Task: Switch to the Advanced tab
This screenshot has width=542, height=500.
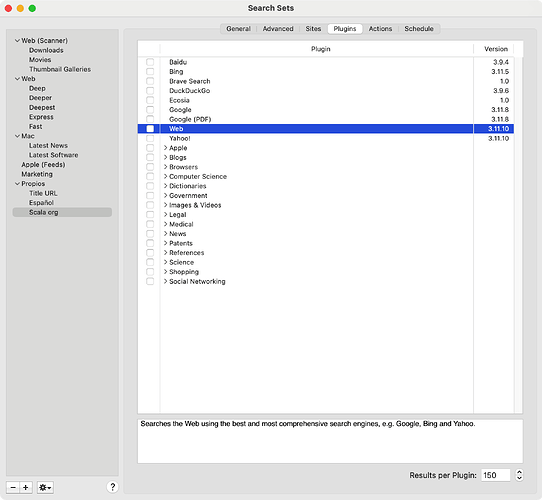Action: coord(278,29)
